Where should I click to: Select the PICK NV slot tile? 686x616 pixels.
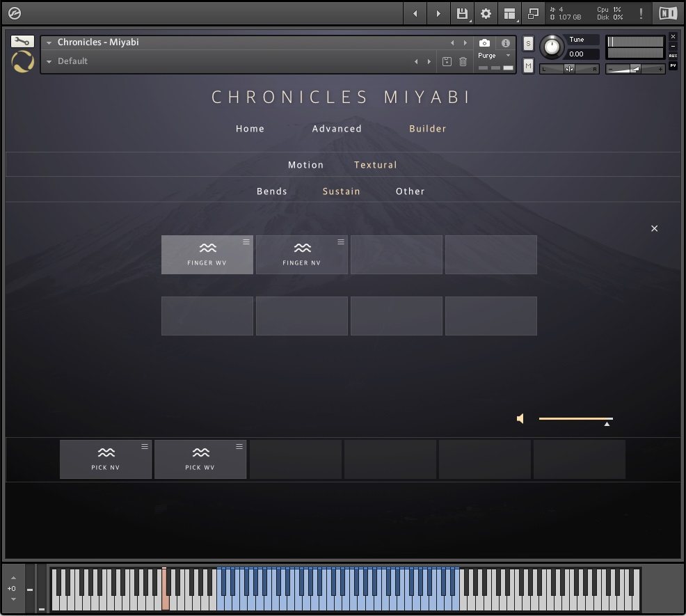pos(106,459)
